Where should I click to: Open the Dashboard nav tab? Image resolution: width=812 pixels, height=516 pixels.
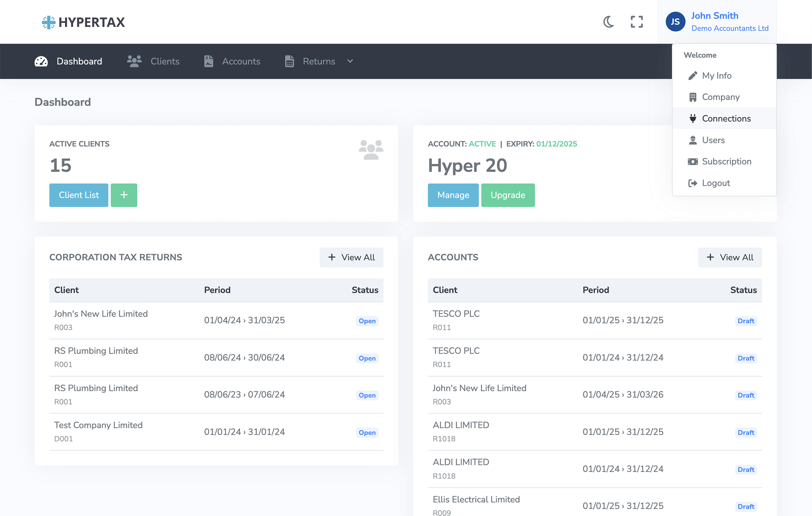point(68,61)
